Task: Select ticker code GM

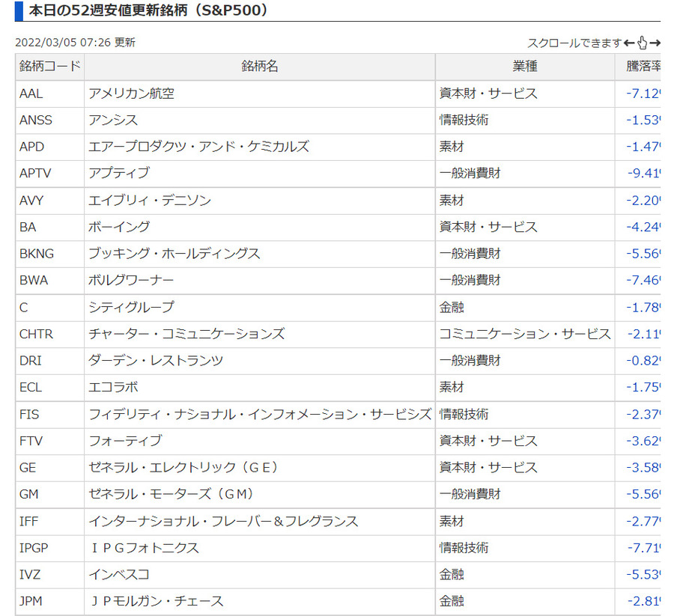Action: [28, 495]
